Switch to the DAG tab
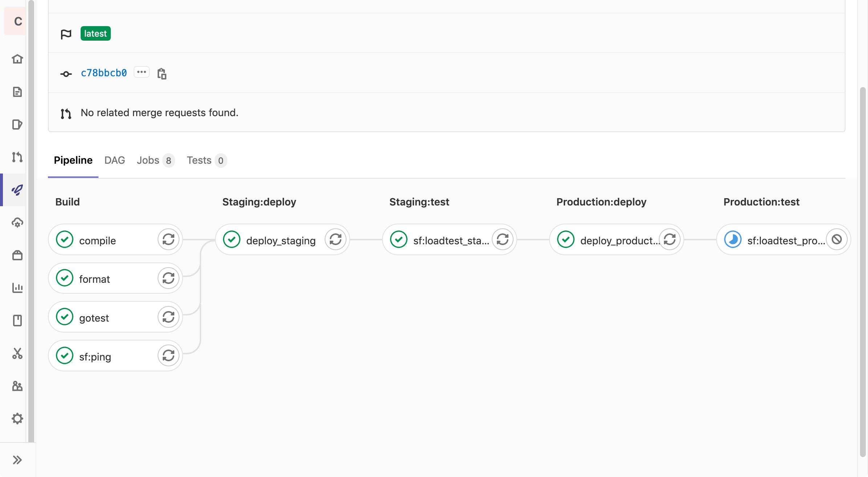Screen dimensions: 868x477 point(114,160)
